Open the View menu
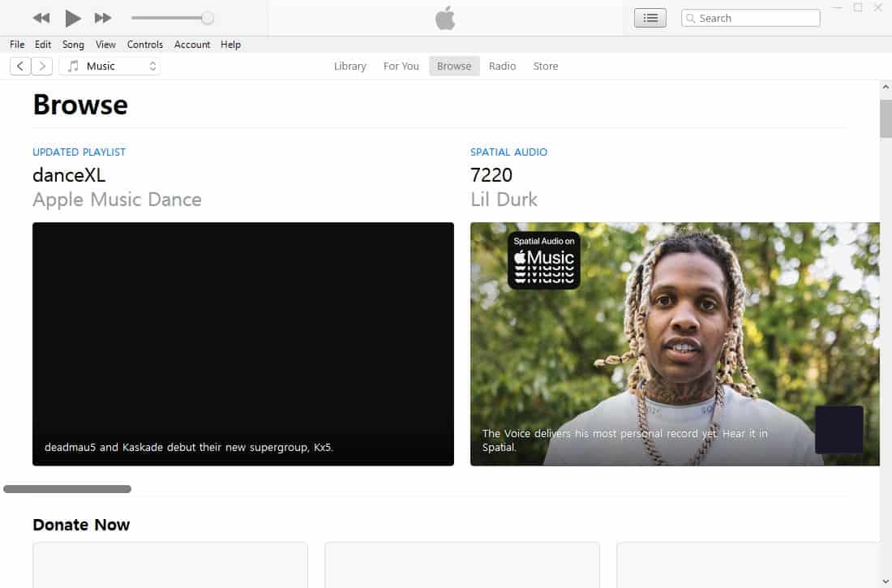Viewport: 892px width, 588px height. click(x=105, y=45)
